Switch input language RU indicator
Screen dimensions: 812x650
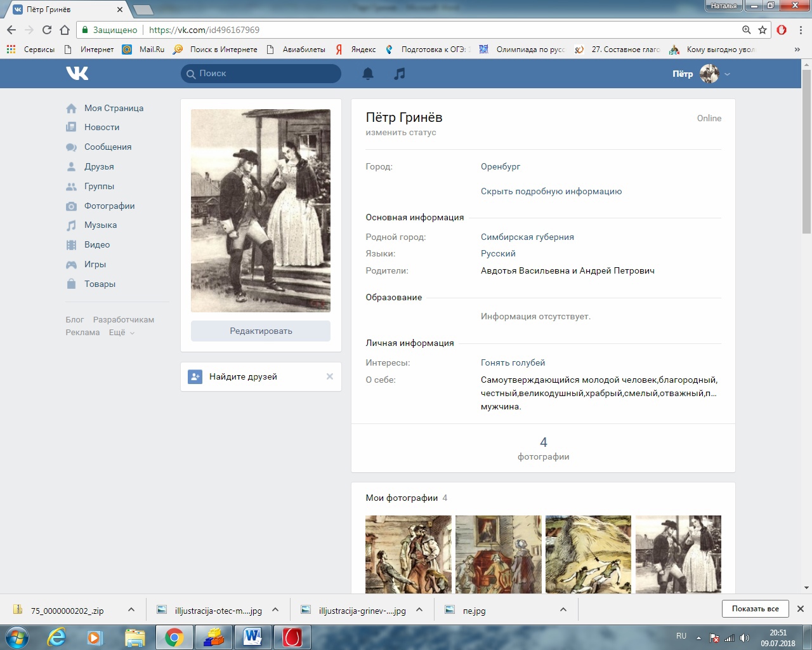[x=681, y=636]
